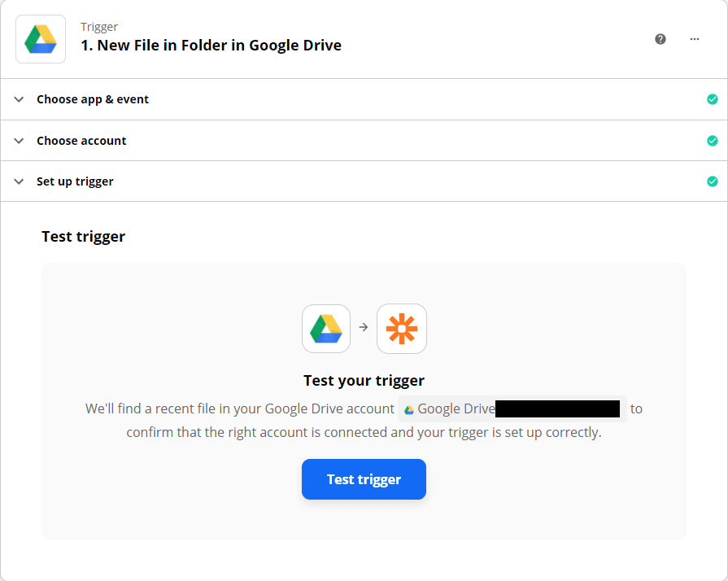This screenshot has width=728, height=581.
Task: Select the Choose app & event header label
Action: (92, 98)
